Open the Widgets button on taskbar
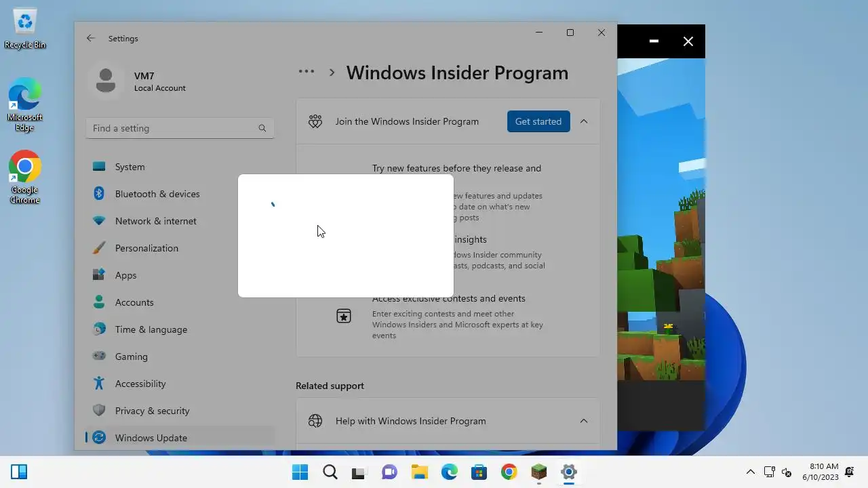Image resolution: width=868 pixels, height=488 pixels. [19, 472]
